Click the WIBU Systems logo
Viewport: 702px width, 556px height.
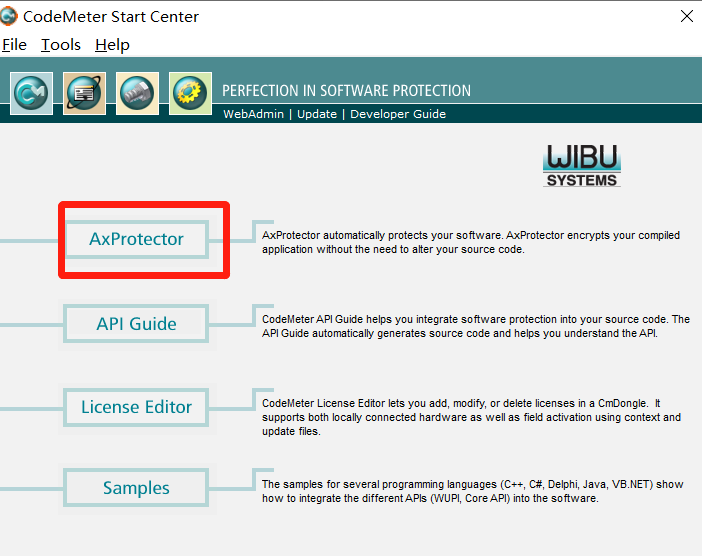click(x=582, y=165)
